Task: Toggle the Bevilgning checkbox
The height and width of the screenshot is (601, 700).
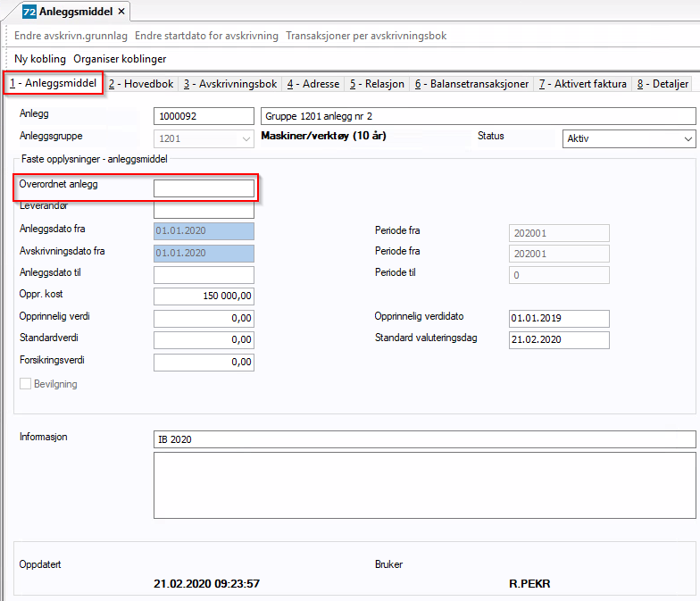Action: click(x=25, y=384)
